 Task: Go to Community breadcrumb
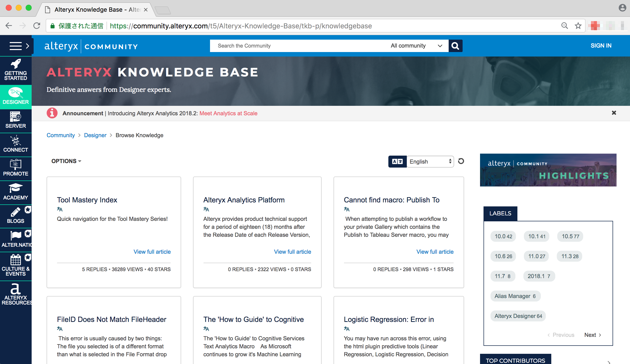(61, 135)
